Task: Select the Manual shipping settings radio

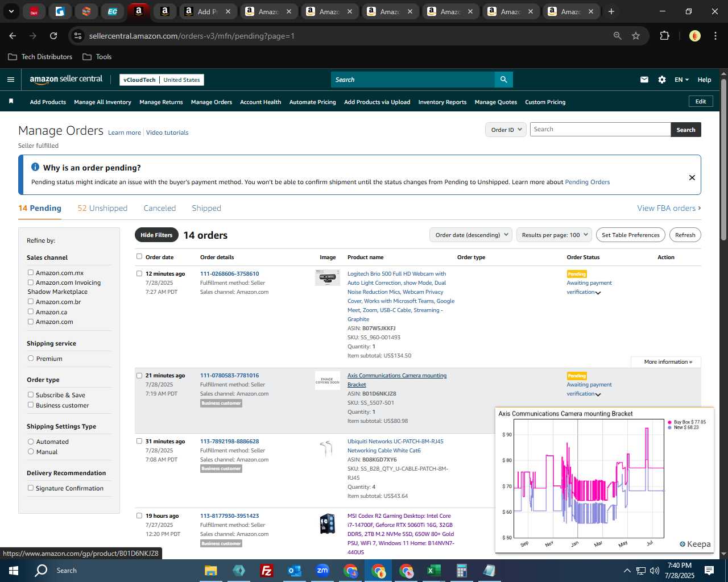Action: coord(31,452)
